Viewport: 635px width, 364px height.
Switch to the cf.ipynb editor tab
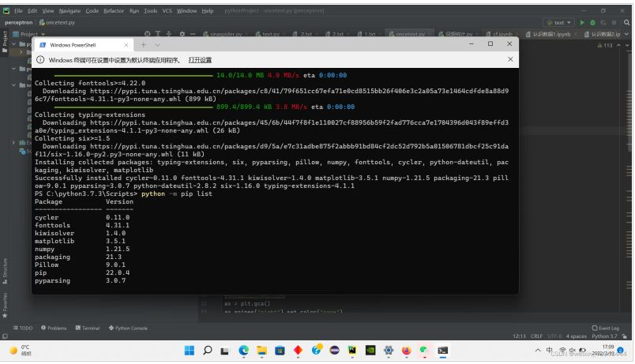pyautogui.click(x=499, y=34)
